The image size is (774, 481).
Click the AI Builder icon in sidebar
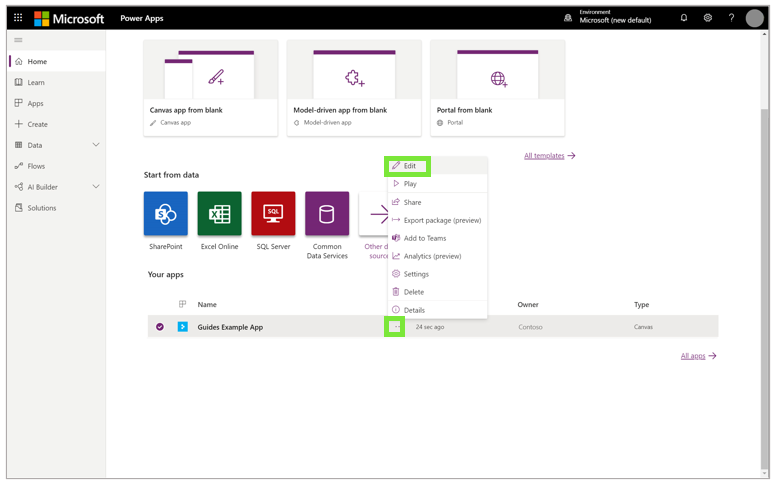[x=19, y=187]
